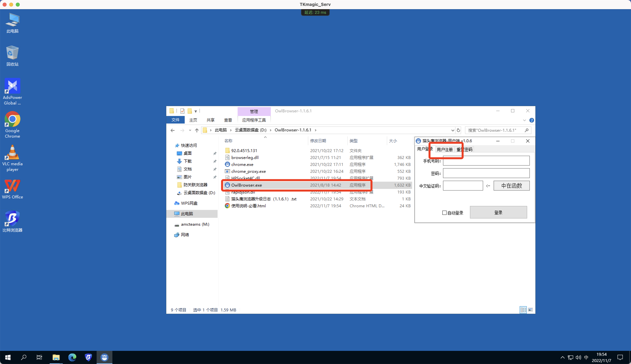Image resolution: width=631 pixels, height=364 pixels.
Task: Unpin 桌面 from Quick Access
Action: 215,153
